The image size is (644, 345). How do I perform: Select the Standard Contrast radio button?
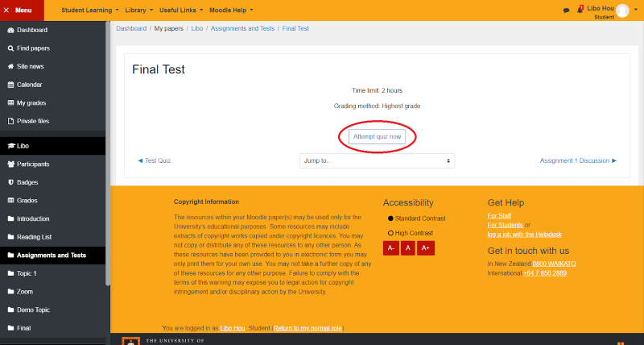[x=391, y=218]
